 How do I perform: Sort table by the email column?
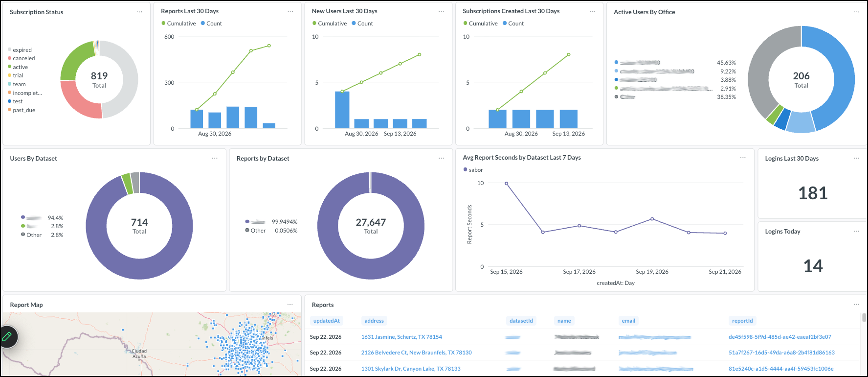pos(628,321)
